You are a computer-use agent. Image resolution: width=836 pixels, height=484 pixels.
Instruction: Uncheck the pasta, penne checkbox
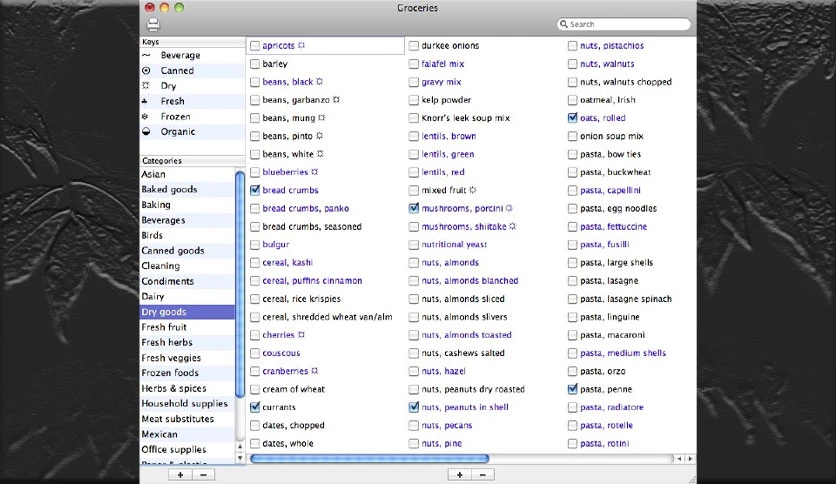573,389
